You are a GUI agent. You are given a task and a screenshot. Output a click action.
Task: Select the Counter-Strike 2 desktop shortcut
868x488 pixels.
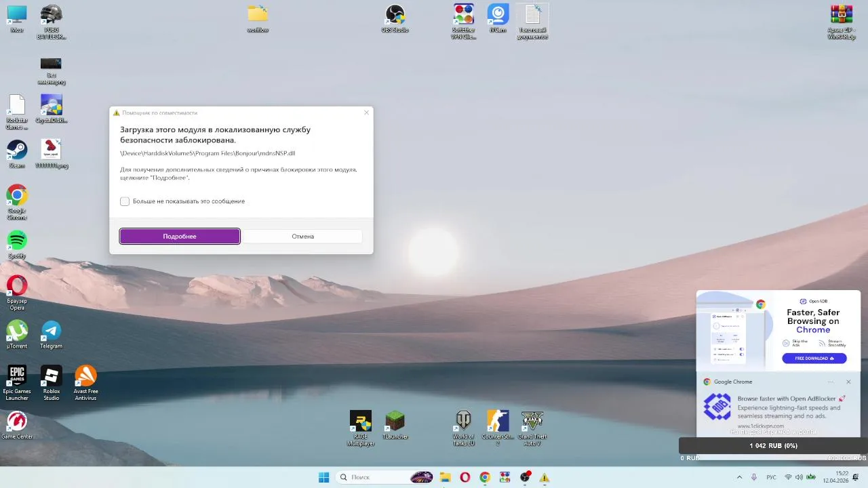(x=498, y=428)
